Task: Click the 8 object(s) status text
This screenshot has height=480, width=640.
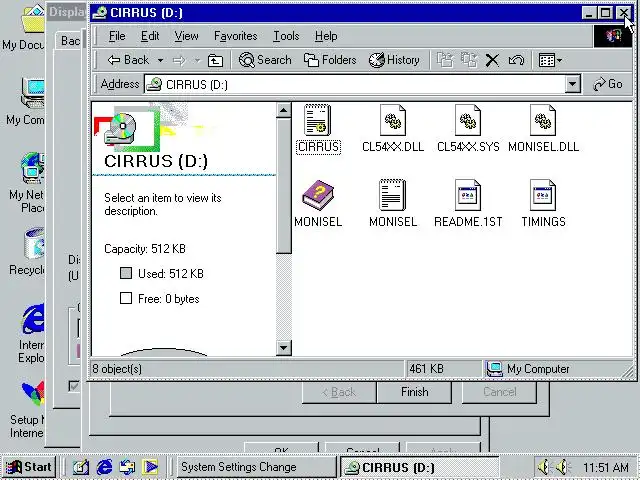Action: (x=117, y=369)
